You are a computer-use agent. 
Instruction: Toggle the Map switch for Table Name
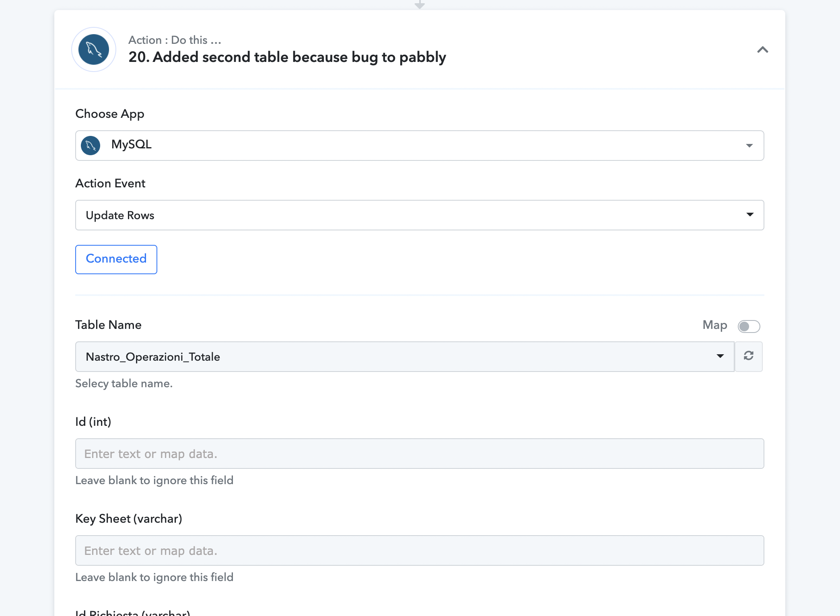[x=749, y=326]
